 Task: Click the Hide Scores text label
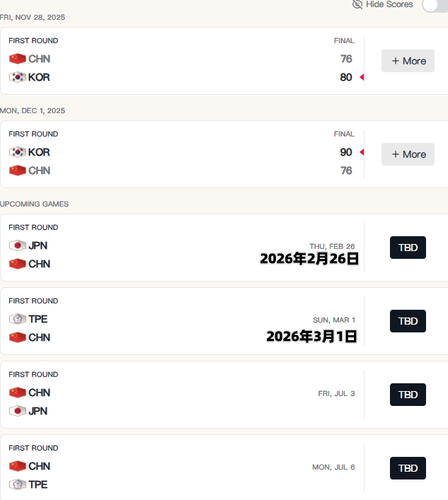(x=389, y=4)
